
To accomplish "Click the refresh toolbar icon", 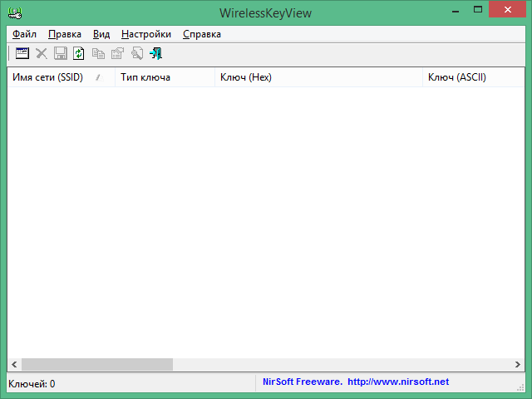I will [79, 53].
